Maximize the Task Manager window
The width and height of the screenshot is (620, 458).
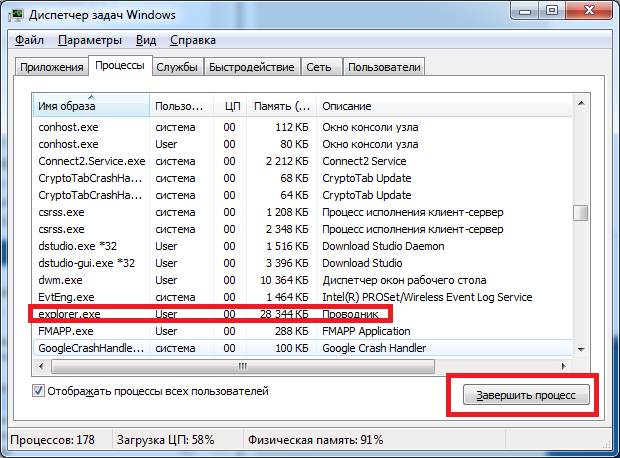pyautogui.click(x=552, y=11)
